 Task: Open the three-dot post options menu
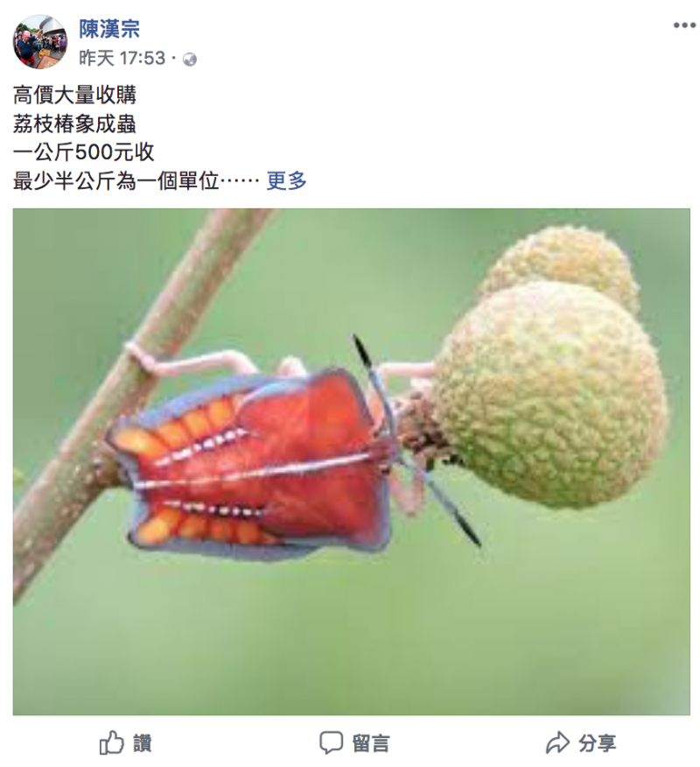click(x=684, y=25)
